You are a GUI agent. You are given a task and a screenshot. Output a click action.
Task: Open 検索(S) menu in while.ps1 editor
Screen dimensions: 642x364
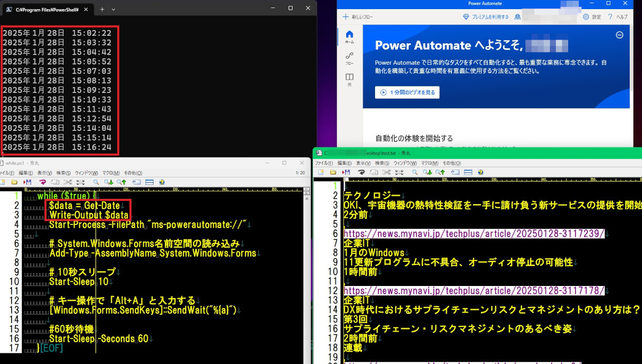coord(64,173)
